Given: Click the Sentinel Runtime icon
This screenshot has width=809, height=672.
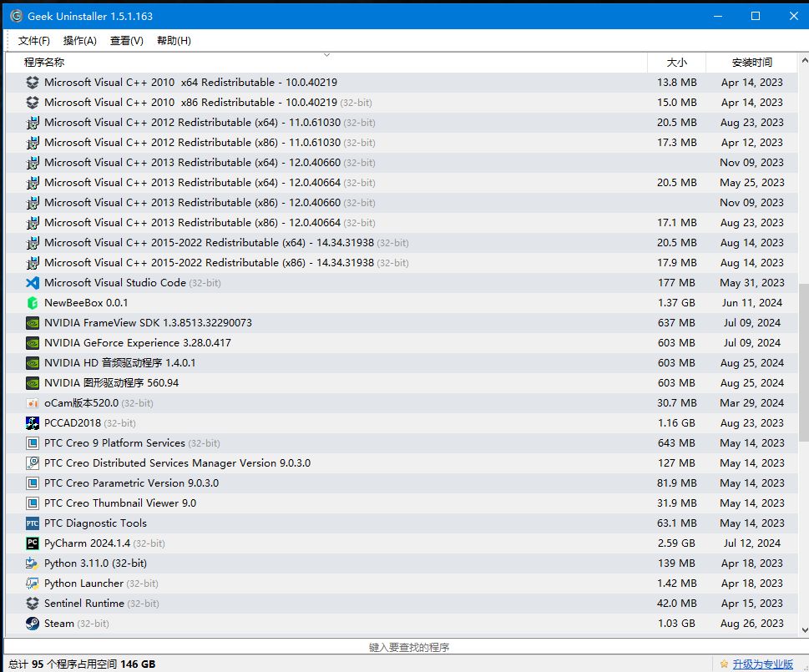Looking at the screenshot, I should pyautogui.click(x=33, y=604).
